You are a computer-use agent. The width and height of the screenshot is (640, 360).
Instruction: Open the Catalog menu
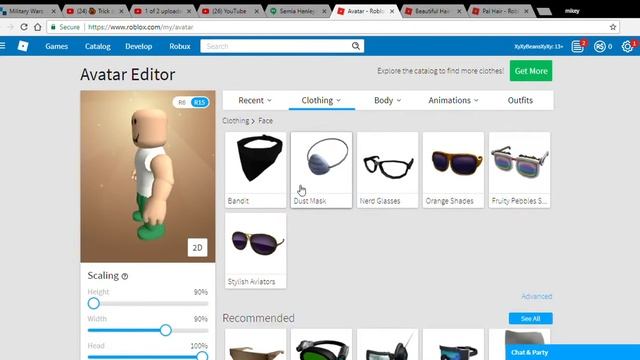(x=98, y=46)
